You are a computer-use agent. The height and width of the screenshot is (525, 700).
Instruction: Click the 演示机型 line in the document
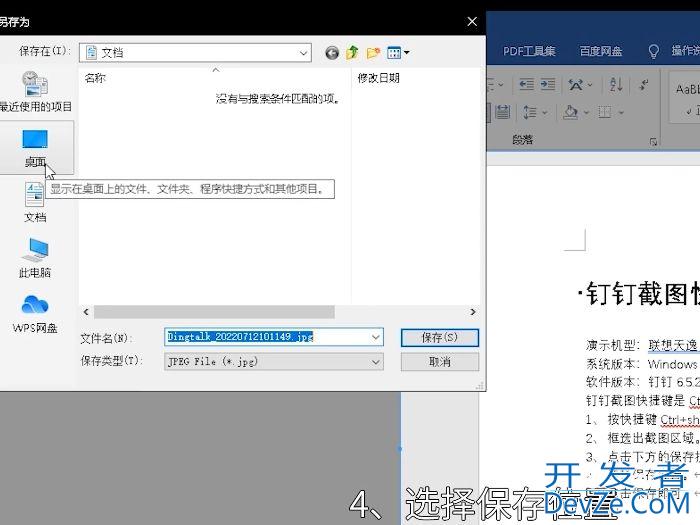(x=642, y=345)
